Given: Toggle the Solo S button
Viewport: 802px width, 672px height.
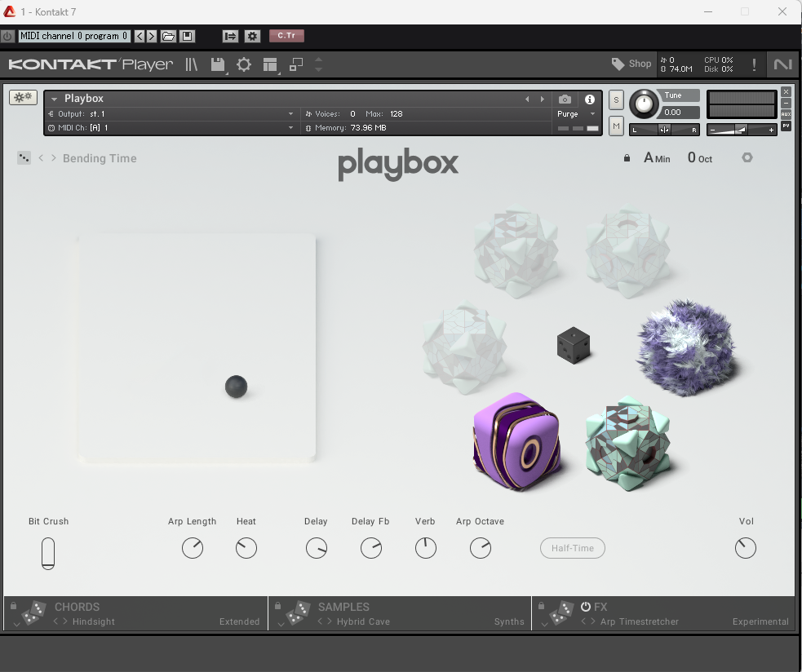Looking at the screenshot, I should point(616,100).
